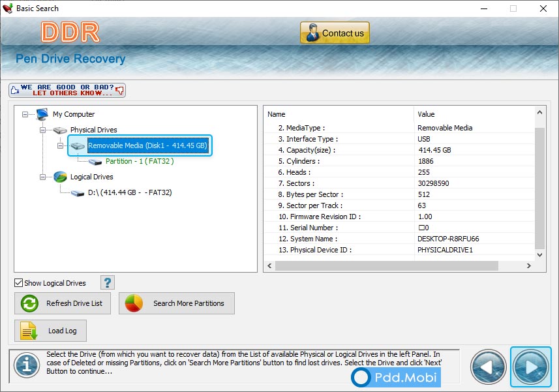Select the '7. Sectors :' row
The height and width of the screenshot is (392, 559).
399,183
